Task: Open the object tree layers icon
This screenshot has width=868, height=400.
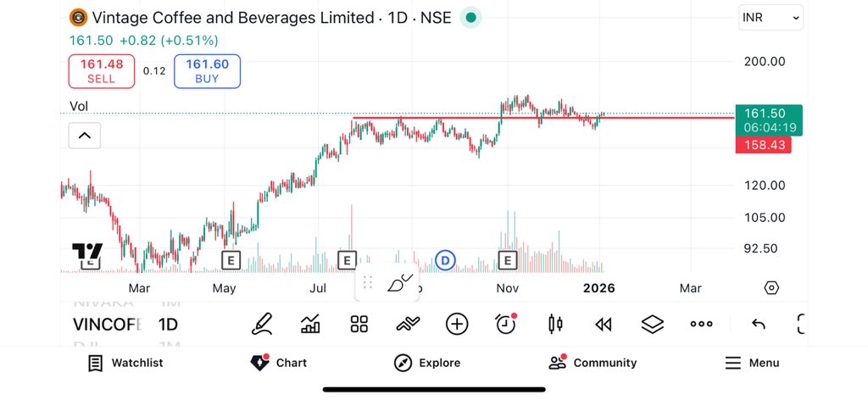Action: [x=653, y=325]
